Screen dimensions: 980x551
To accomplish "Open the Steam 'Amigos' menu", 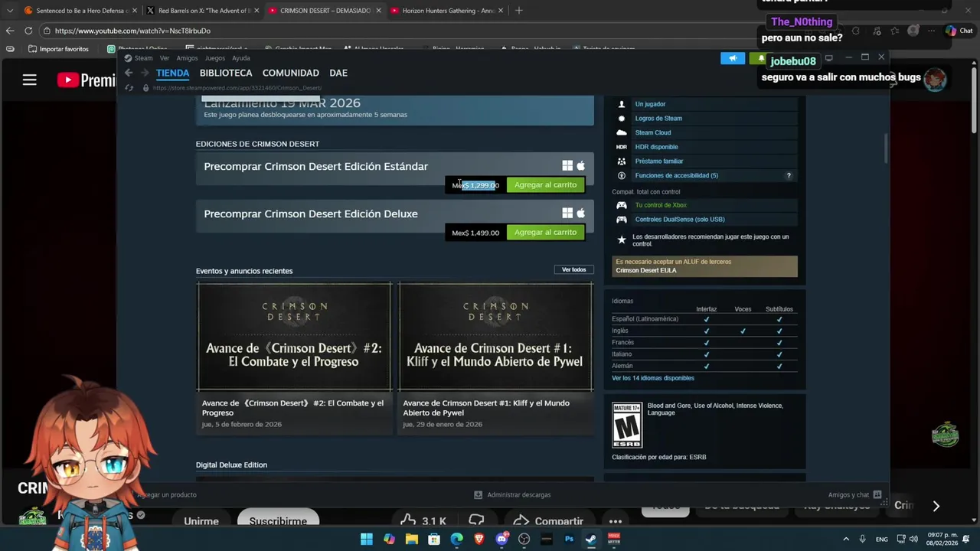I will (x=187, y=58).
